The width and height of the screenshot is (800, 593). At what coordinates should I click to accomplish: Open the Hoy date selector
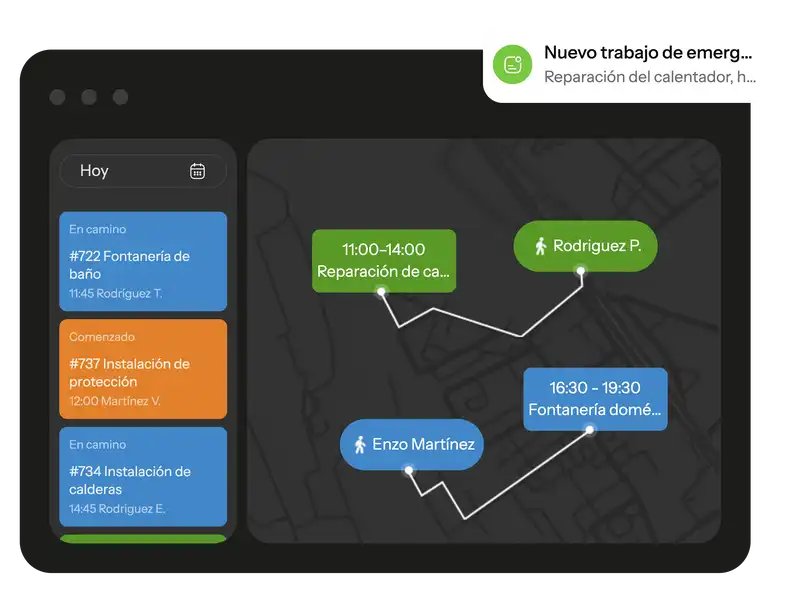[x=142, y=171]
